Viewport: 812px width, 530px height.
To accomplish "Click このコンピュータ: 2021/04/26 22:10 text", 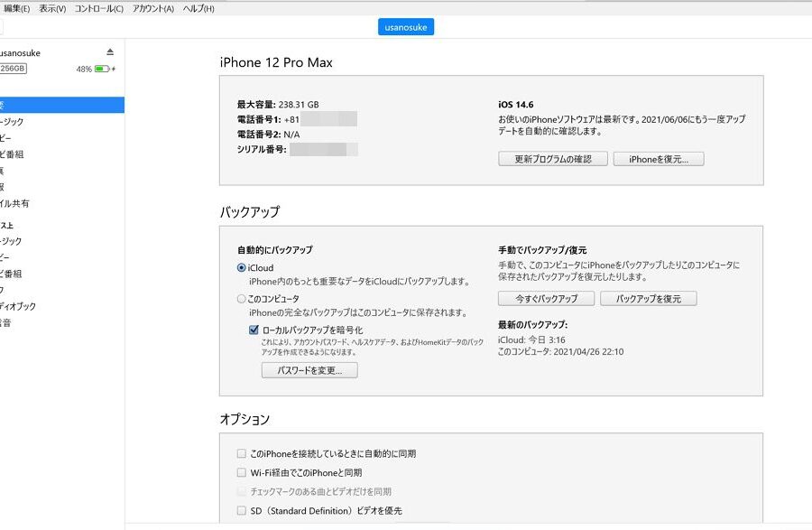I will pyautogui.click(x=561, y=352).
